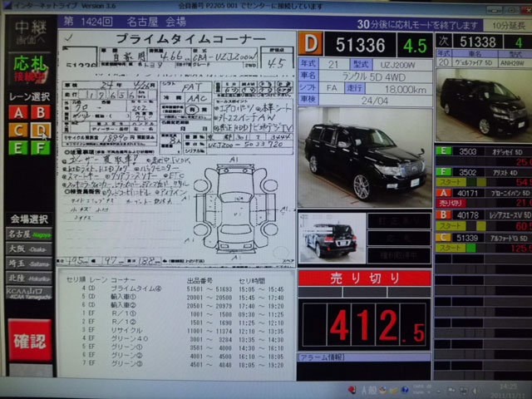
Task: Click next lot number 51338
Action: [x=478, y=42]
